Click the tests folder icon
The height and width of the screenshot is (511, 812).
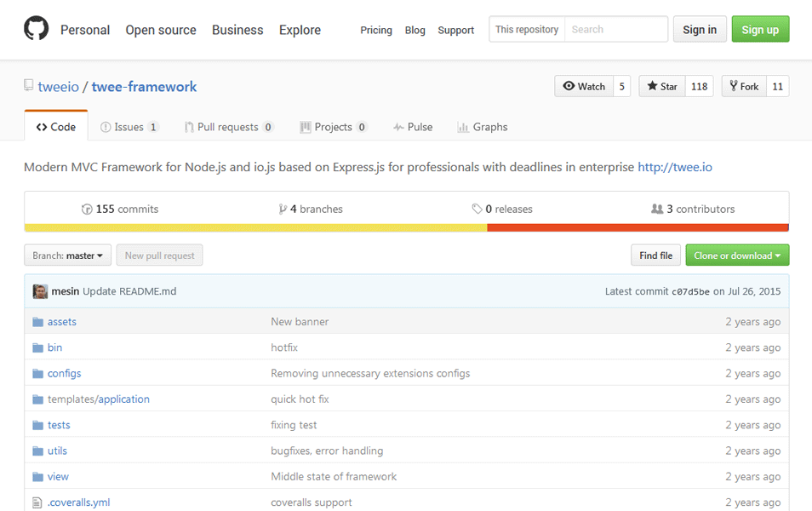click(x=37, y=426)
